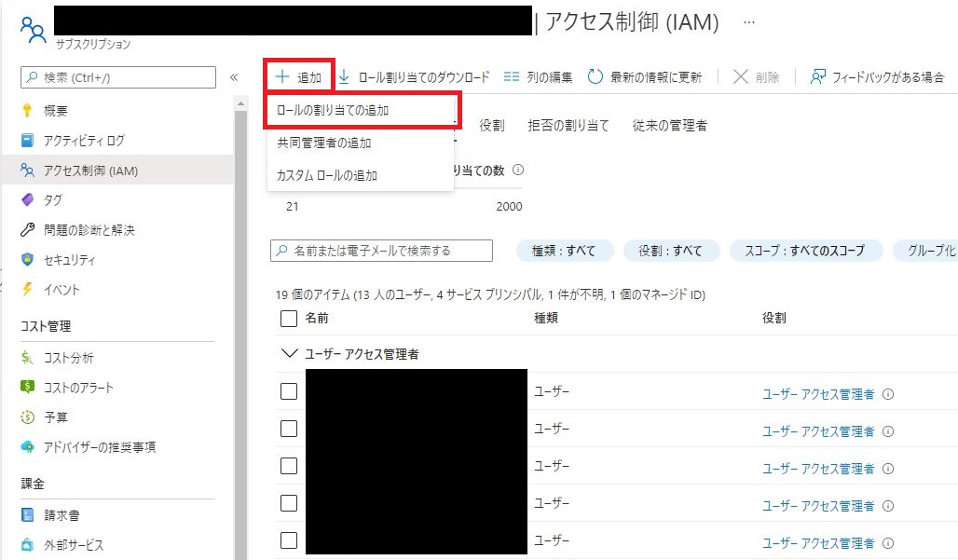This screenshot has height=560, width=958.
Task: Click the plus icon of 追加
Action: 281,77
